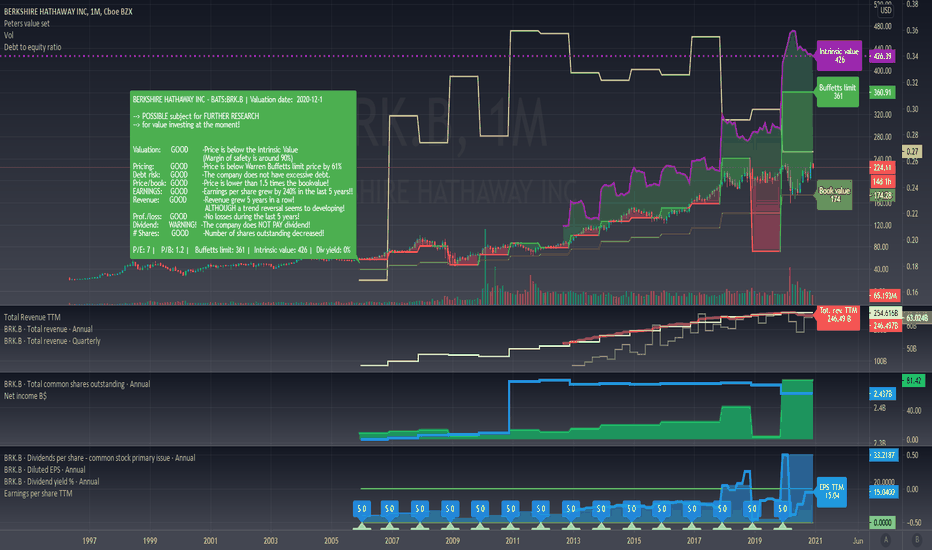Select the 246.497B red revenue label

coord(886,325)
